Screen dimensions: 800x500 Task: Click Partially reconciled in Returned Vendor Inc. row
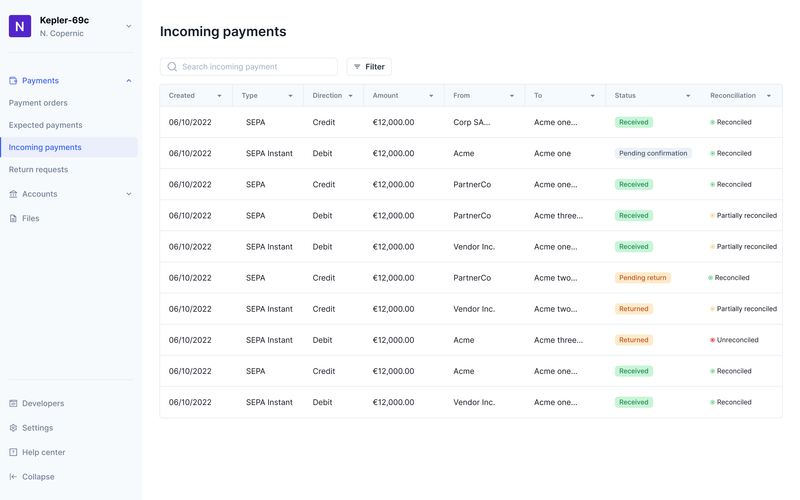[x=743, y=309]
